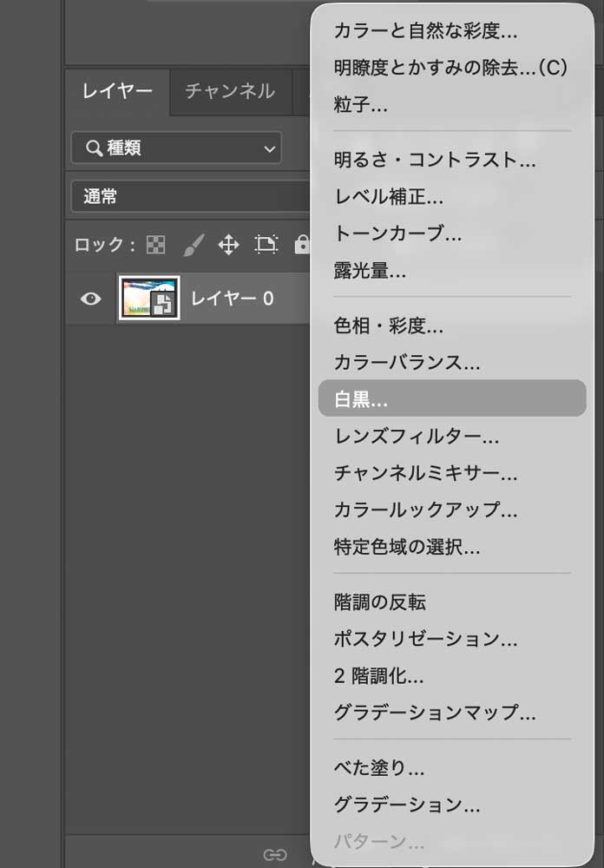Select the highlighted 白黒... entry
604x868 pixels.
[x=452, y=398]
